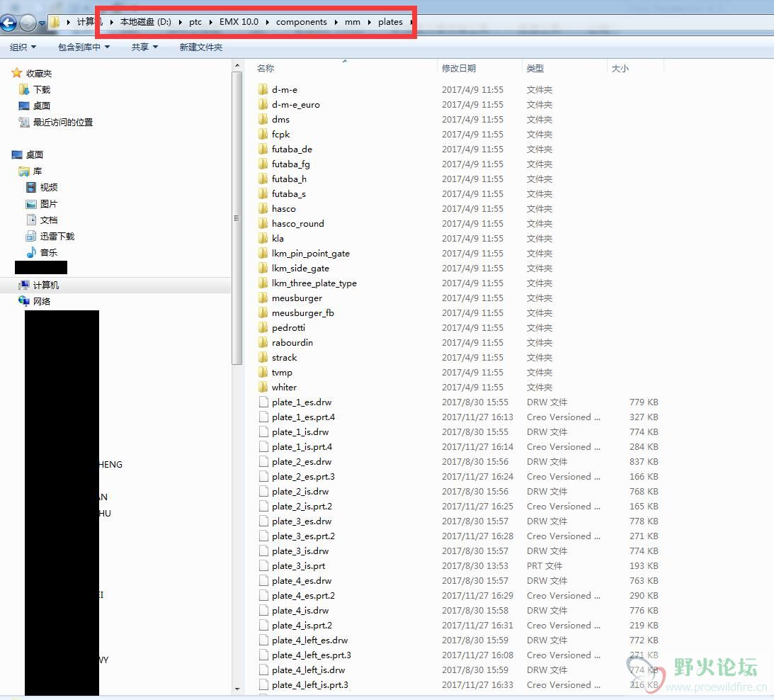Open the 组织 menu
The width and height of the screenshot is (774, 700).
coord(23,47)
